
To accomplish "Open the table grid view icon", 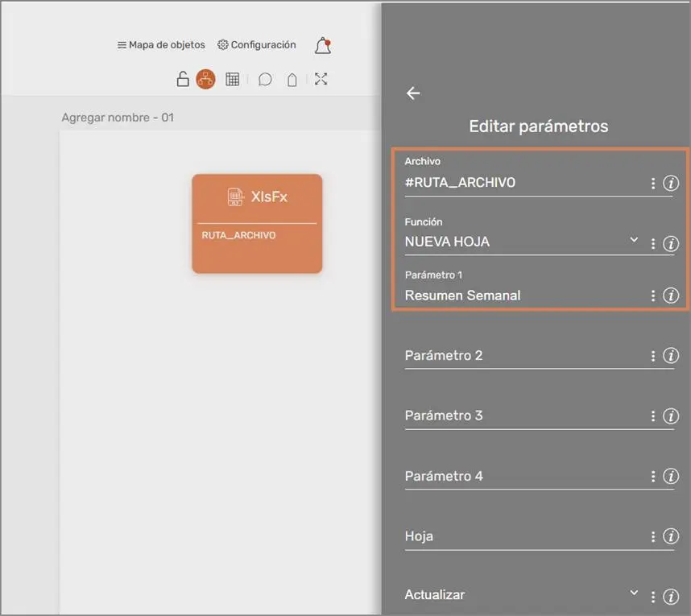I will coord(232,79).
